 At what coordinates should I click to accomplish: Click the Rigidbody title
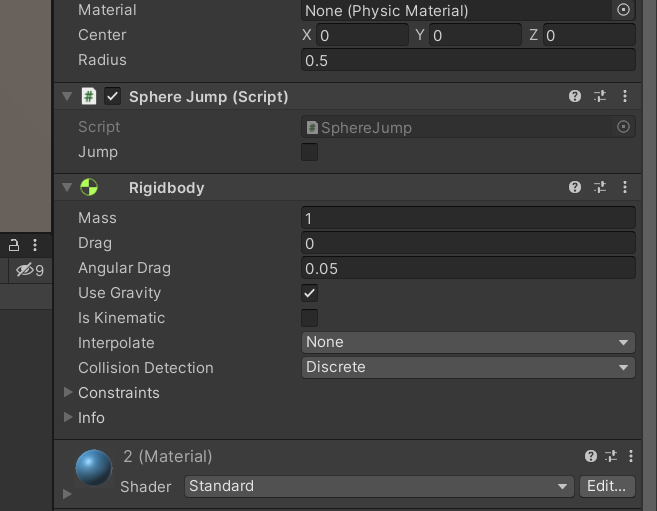pyautogui.click(x=166, y=188)
